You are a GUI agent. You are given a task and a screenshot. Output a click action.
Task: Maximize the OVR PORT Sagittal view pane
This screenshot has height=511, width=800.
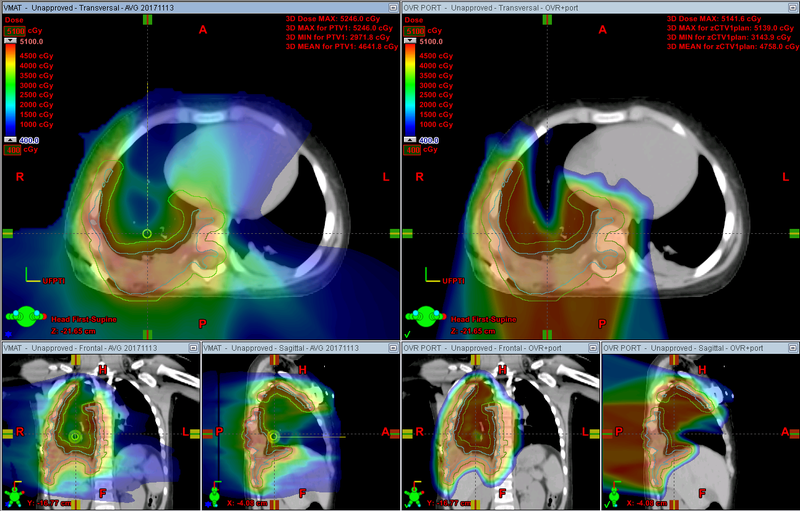pyautogui.click(x=793, y=348)
